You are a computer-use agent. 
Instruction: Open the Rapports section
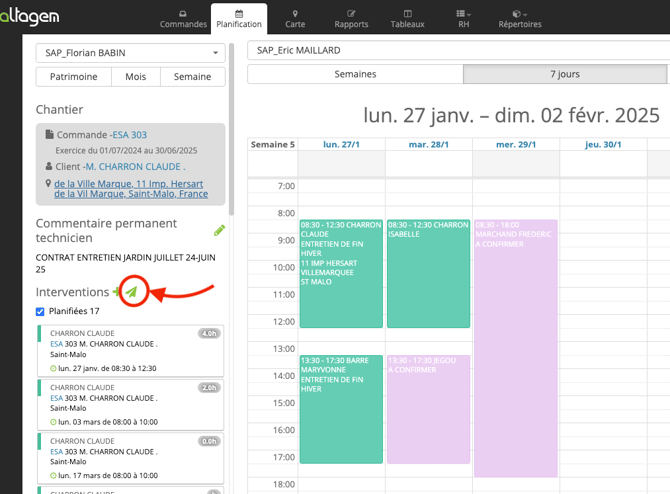(x=351, y=18)
